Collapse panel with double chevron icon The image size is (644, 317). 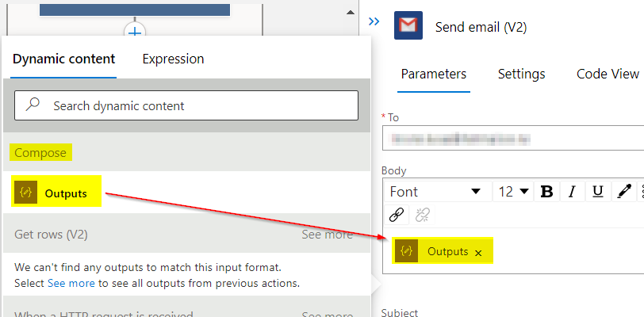tap(375, 21)
